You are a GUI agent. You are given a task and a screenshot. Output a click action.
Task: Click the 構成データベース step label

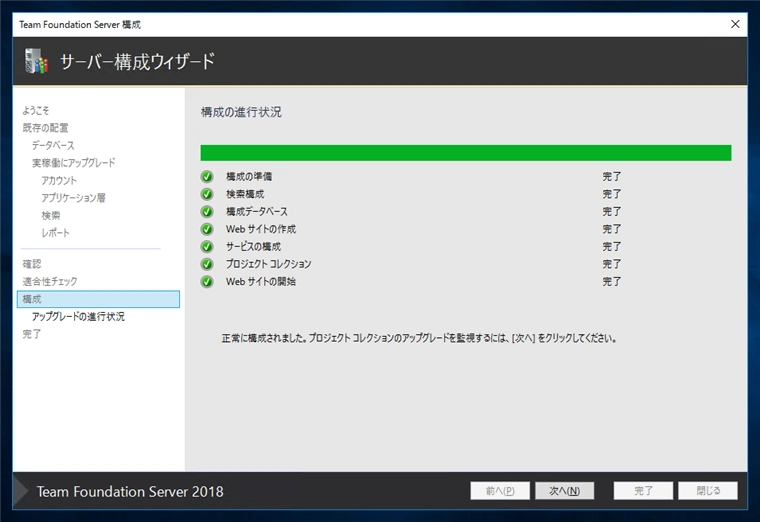coord(256,211)
